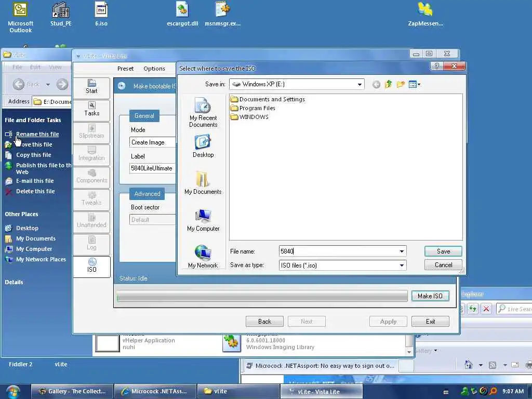Click Delete this file link
Screen dimensions: 532x399
(x=35, y=191)
